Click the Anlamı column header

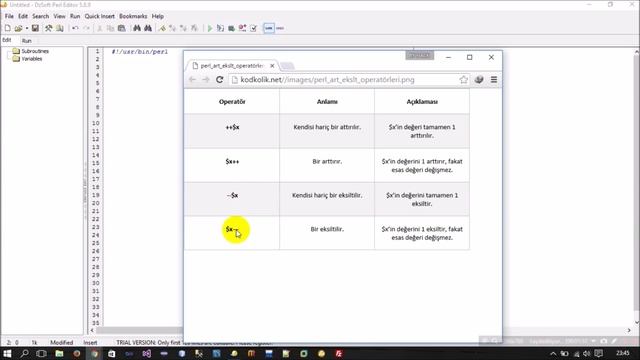[x=327, y=102]
